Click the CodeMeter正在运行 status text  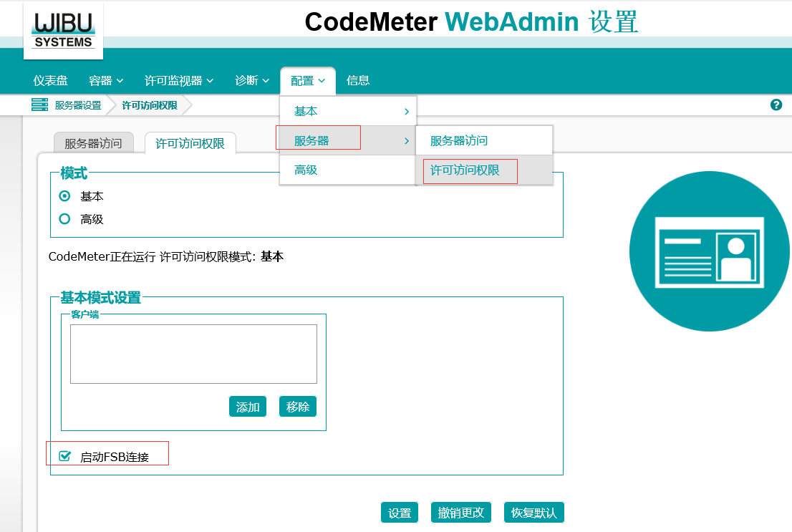coord(165,256)
